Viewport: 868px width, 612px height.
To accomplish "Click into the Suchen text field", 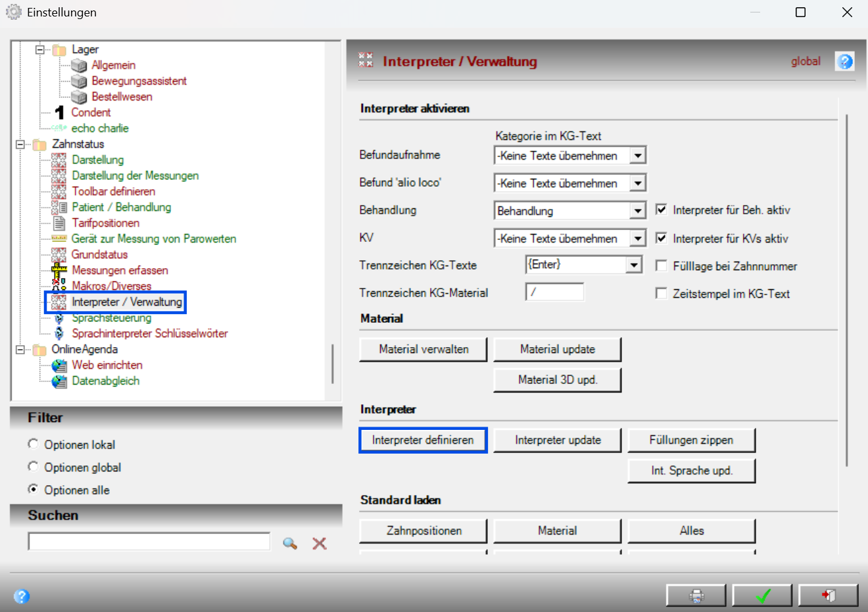I will [x=149, y=541].
